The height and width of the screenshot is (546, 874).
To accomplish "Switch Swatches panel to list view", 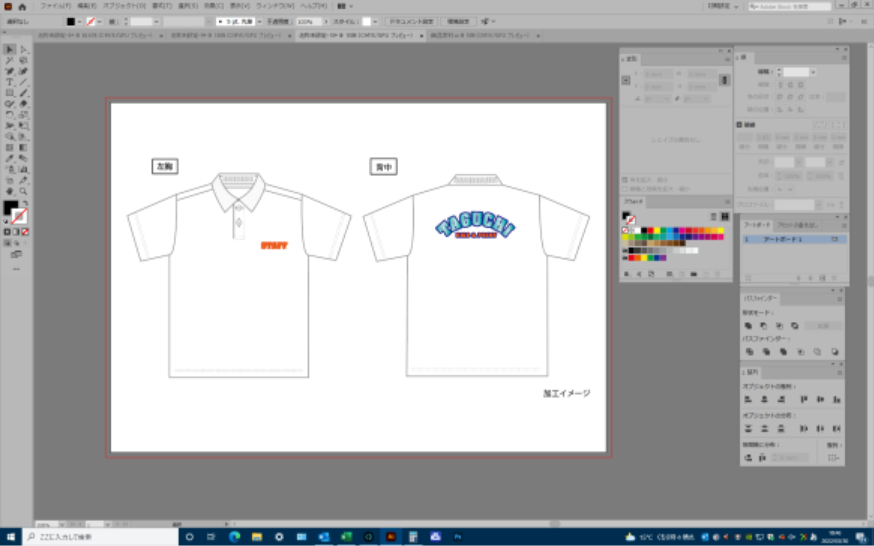I will click(x=713, y=217).
